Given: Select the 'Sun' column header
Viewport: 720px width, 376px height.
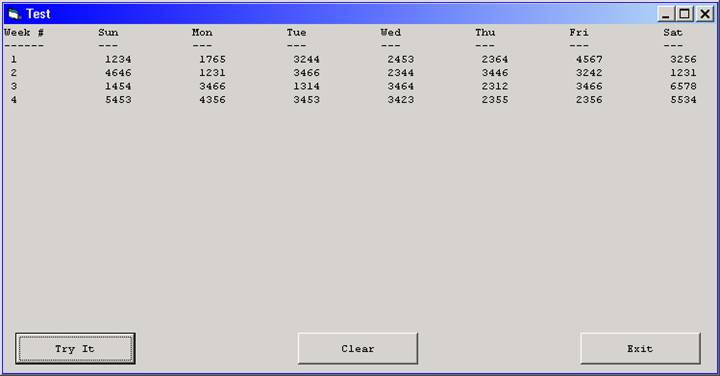Looking at the screenshot, I should click(x=108, y=33).
